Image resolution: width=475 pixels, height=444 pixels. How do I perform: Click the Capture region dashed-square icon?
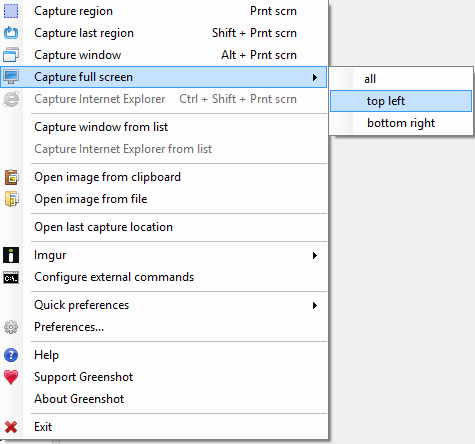[11, 11]
